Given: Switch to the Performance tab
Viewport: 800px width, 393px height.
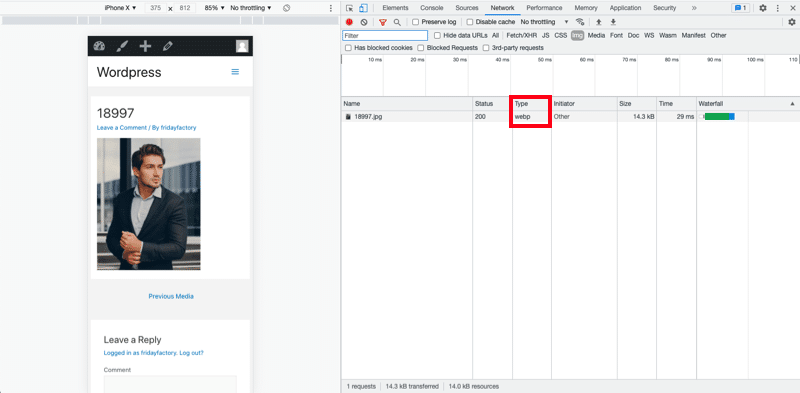Looking at the screenshot, I should 544,8.
